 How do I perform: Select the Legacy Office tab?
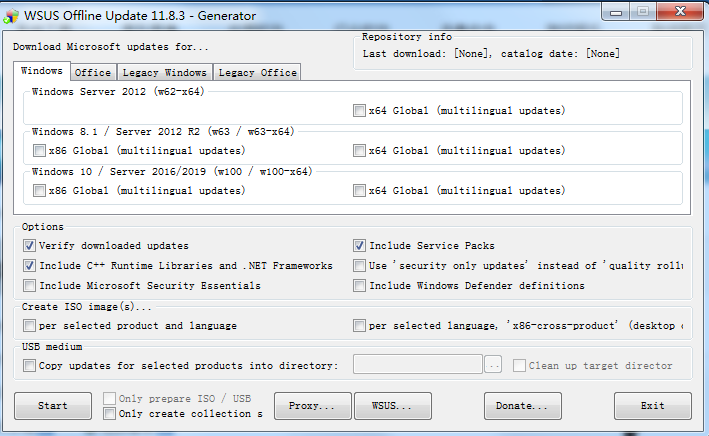(x=257, y=72)
